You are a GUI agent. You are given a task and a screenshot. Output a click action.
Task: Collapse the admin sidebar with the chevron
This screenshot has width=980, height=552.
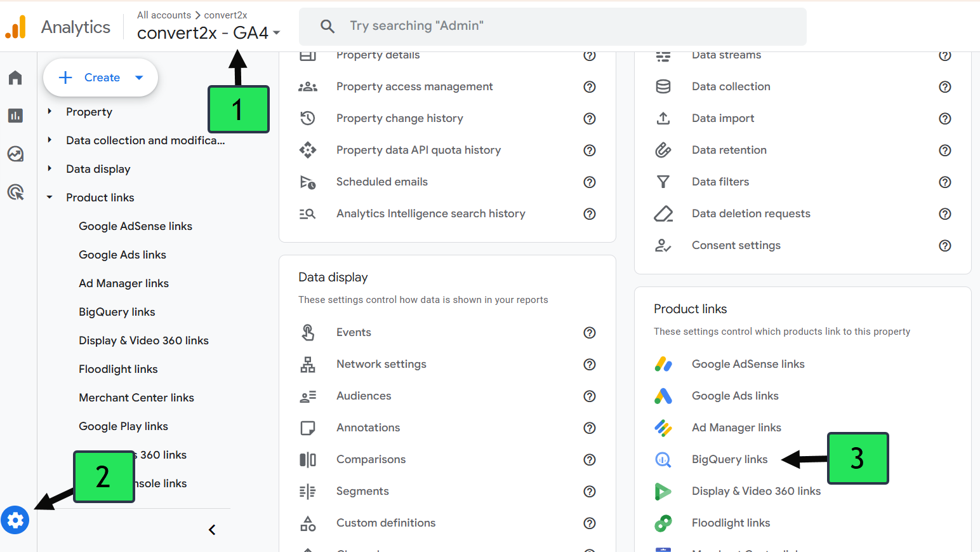(212, 530)
